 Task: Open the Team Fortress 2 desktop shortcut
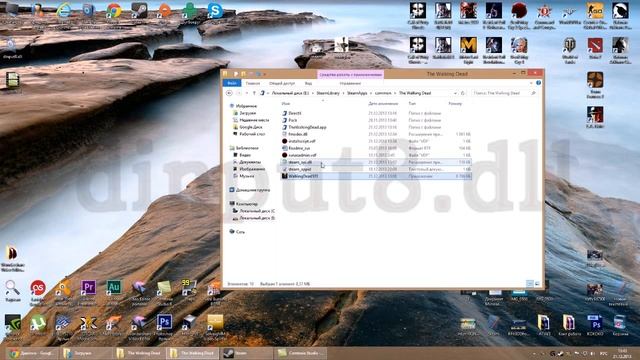tap(595, 84)
